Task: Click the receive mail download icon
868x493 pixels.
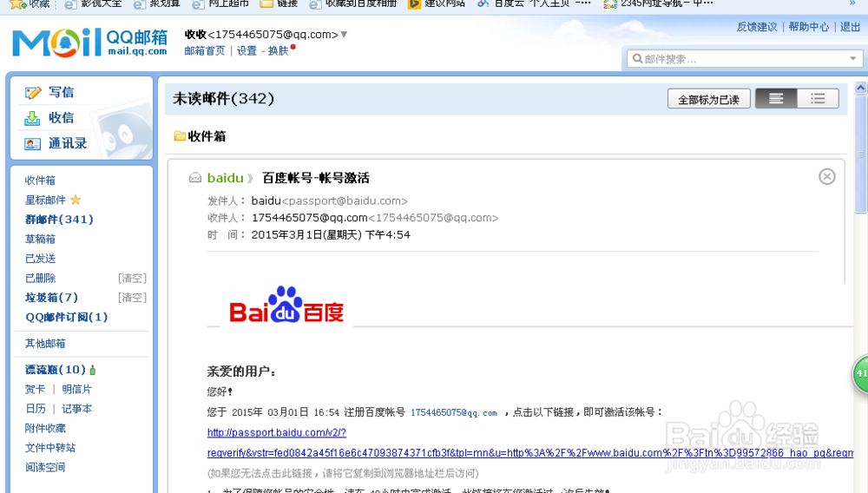Action: [x=32, y=118]
